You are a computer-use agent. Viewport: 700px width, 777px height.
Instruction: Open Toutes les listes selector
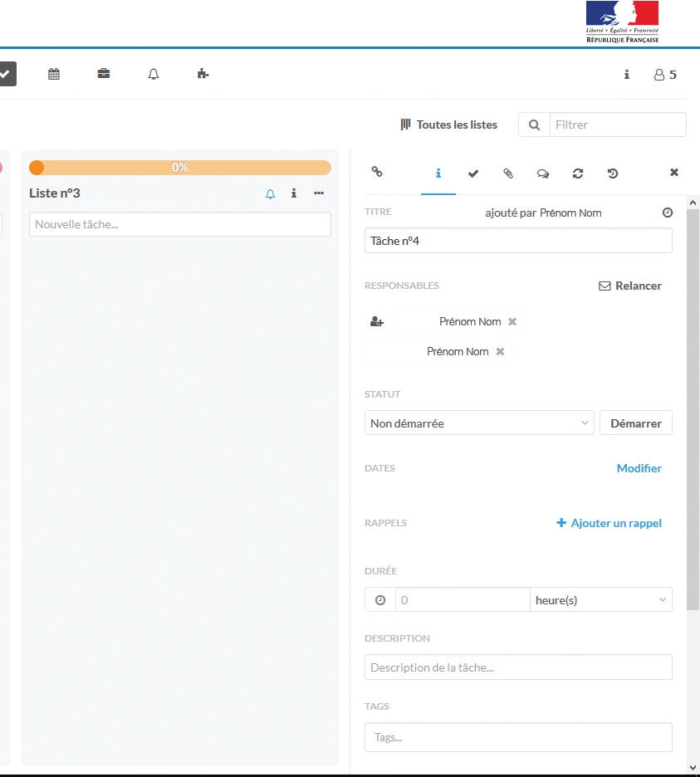(449, 125)
